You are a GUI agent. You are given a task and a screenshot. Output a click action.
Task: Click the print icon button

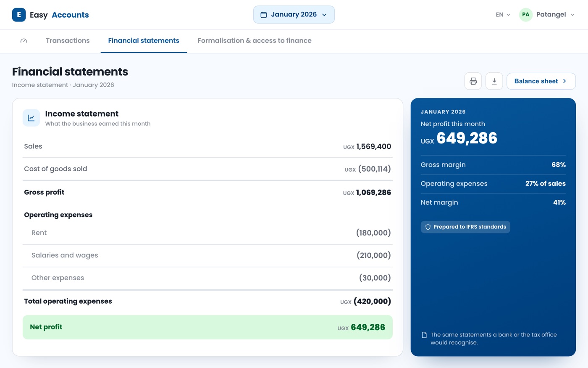point(473,81)
